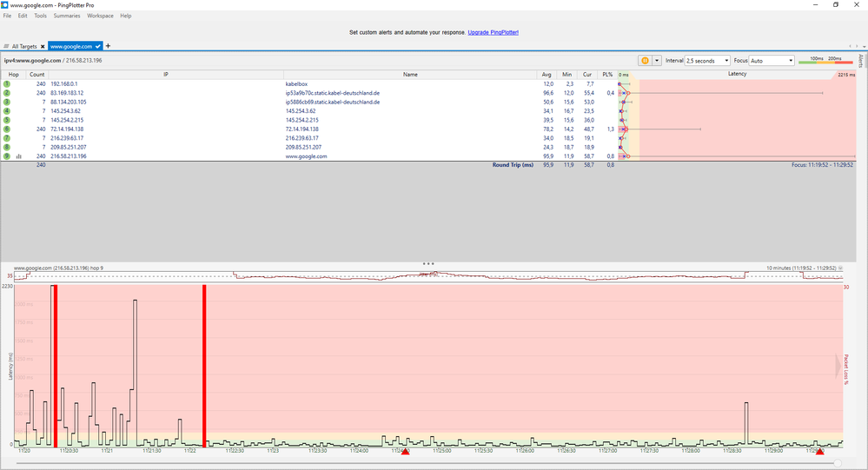The image size is (868, 470).
Task: Click the red packet loss bar near 11:22
Action: click(204, 366)
